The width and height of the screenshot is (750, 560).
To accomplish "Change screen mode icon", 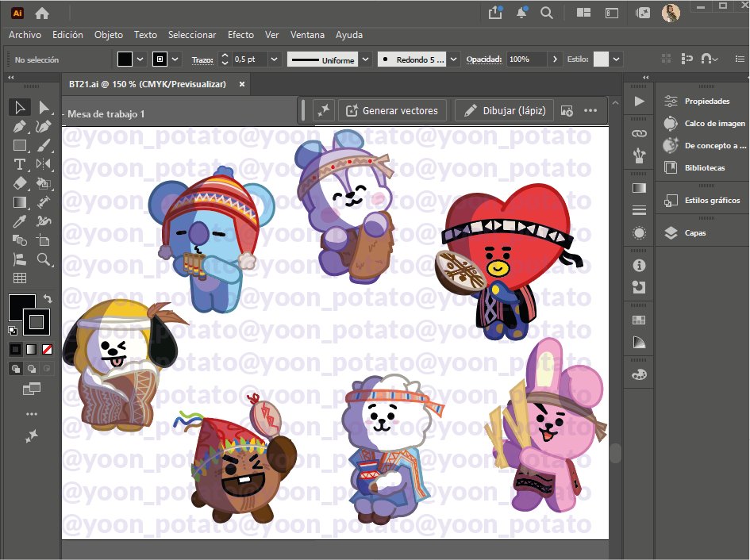I will click(x=32, y=389).
